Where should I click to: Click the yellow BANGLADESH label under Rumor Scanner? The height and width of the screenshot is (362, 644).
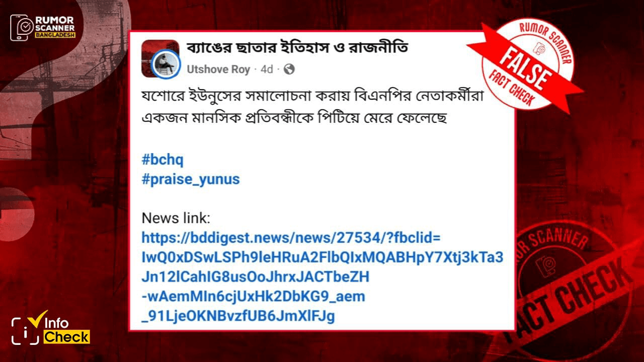(55, 36)
